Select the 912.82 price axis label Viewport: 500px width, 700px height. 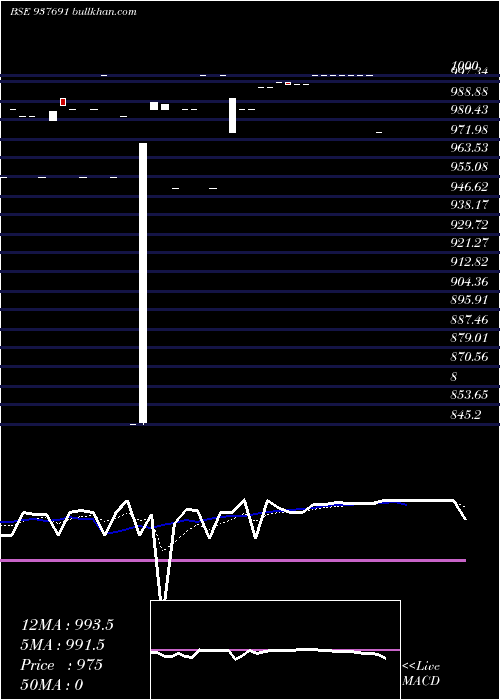click(x=469, y=262)
